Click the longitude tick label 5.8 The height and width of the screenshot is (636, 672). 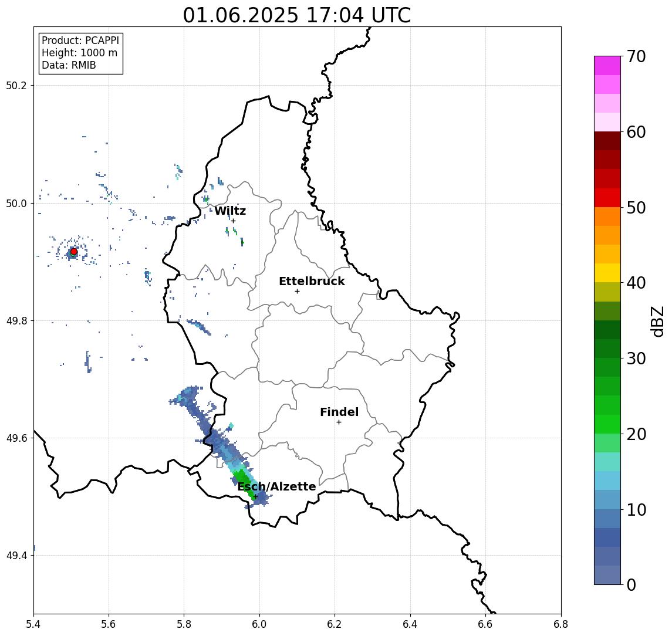[x=184, y=624]
